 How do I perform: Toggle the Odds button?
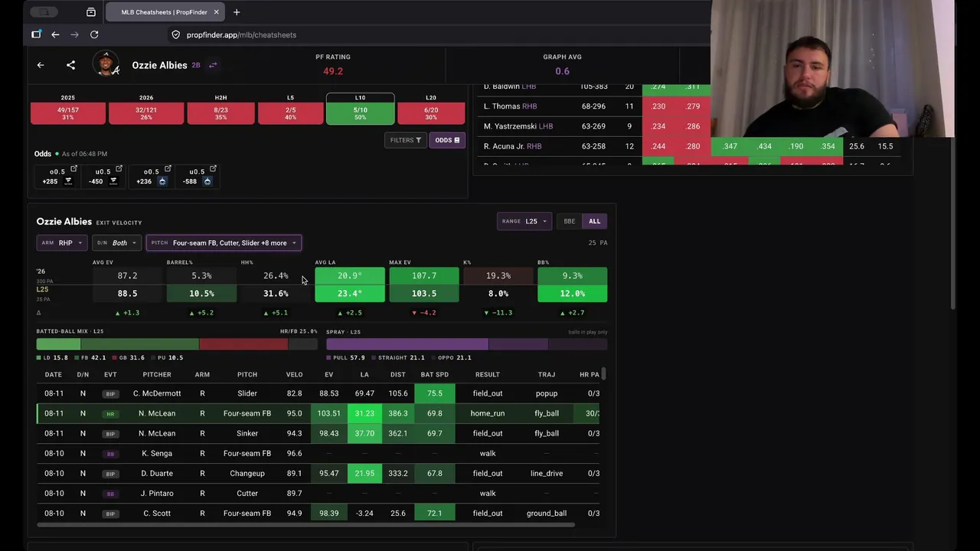447,140
